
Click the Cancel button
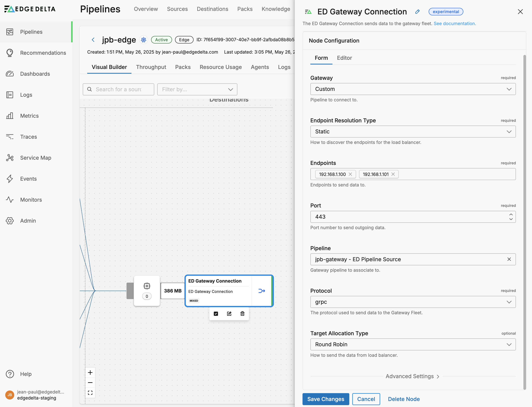[366, 399]
